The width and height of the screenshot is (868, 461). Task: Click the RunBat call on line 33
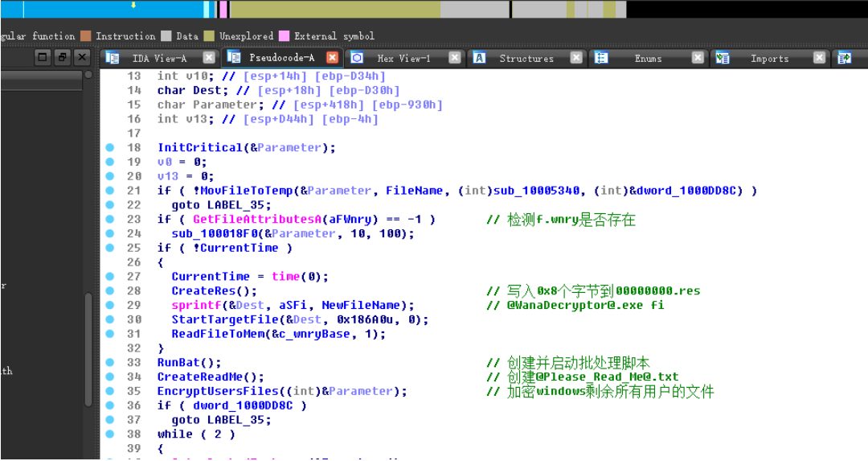[178, 362]
